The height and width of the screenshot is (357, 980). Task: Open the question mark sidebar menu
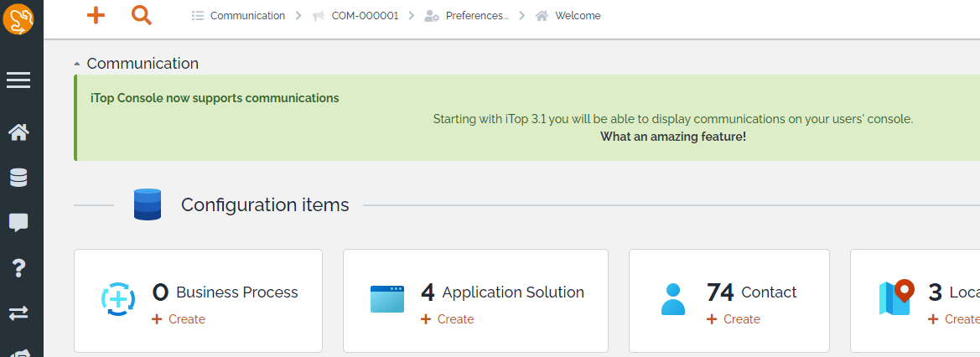tap(18, 268)
